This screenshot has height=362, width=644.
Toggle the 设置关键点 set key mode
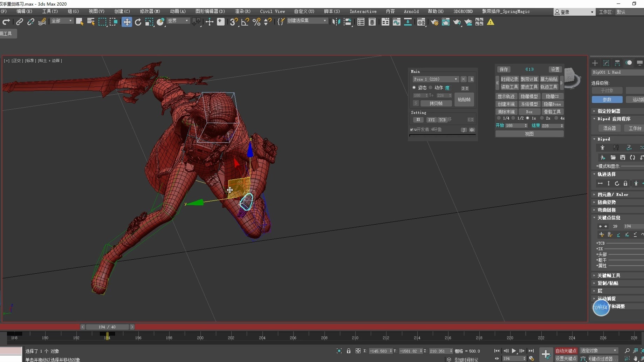566,358
